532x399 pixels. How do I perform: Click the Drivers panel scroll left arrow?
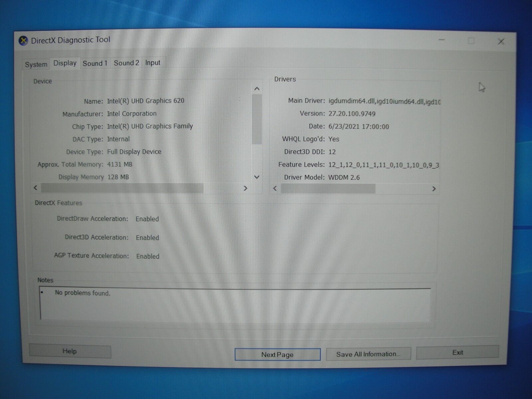tap(275, 189)
